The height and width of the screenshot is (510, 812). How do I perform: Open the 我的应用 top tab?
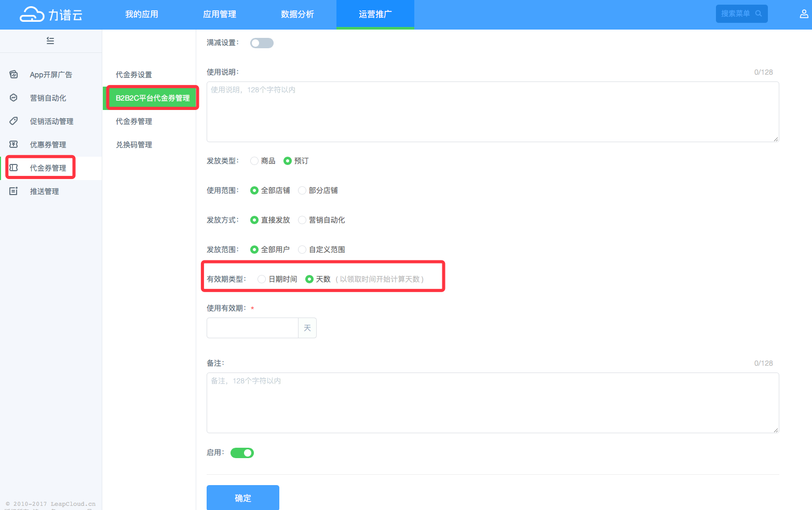142,15
